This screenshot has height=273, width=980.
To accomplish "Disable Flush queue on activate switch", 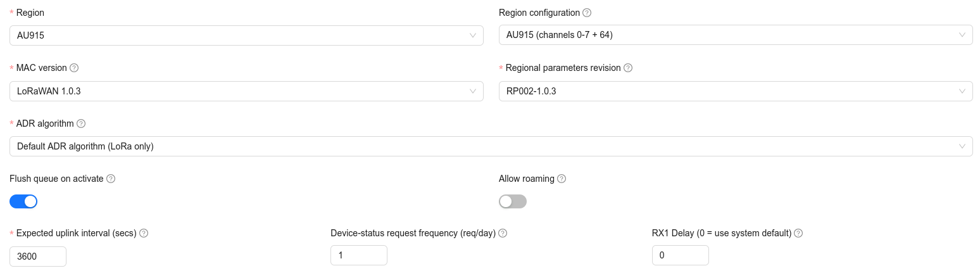I will (23, 201).
